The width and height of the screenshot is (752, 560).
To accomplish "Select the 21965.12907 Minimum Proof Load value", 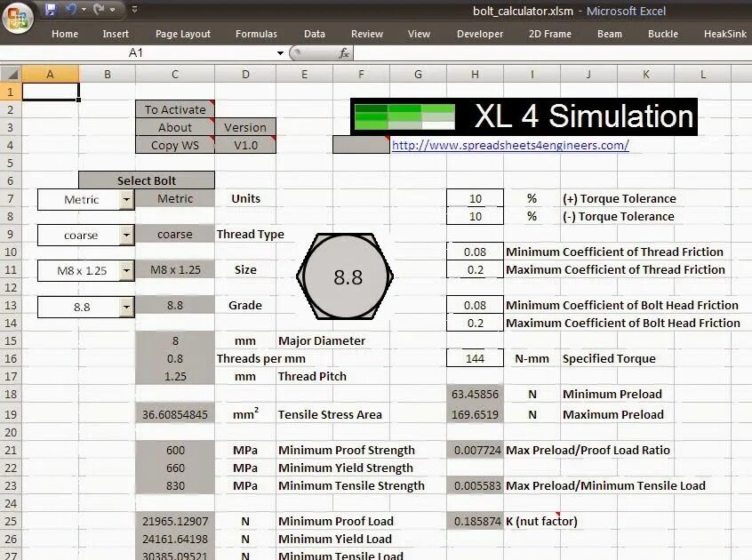I will point(175,521).
